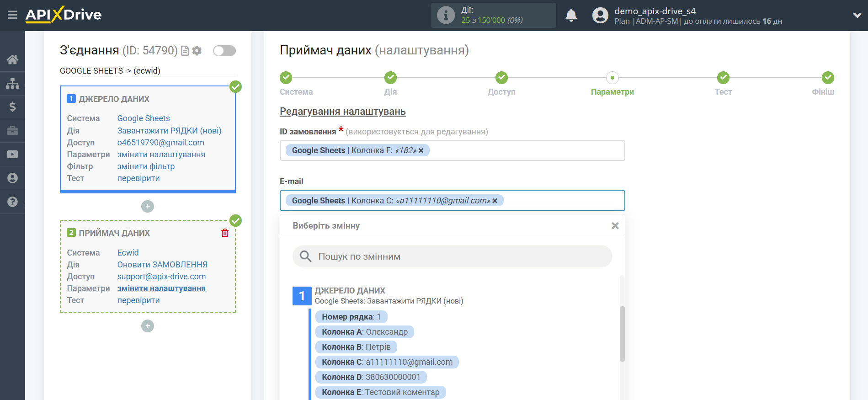Viewport: 868px width, 400px height.
Task: Click the actions counter 25 з 150'000
Action: [492, 20]
